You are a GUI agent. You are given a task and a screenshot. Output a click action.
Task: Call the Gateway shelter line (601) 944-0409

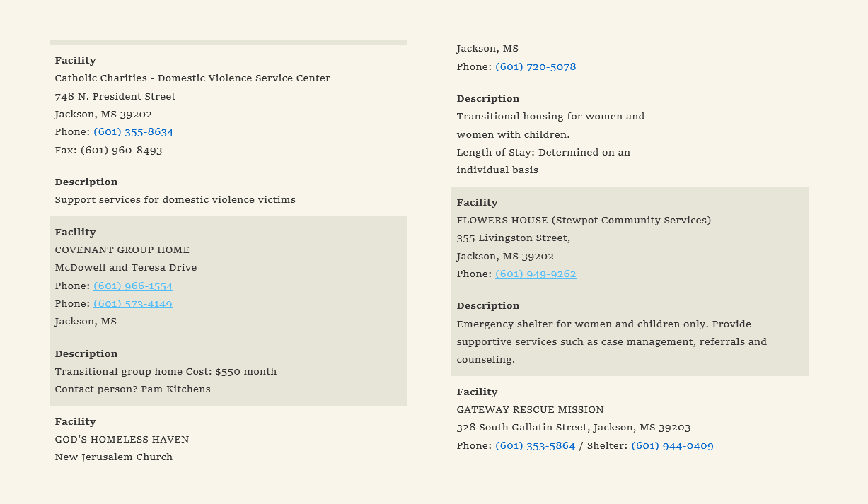coord(672,446)
